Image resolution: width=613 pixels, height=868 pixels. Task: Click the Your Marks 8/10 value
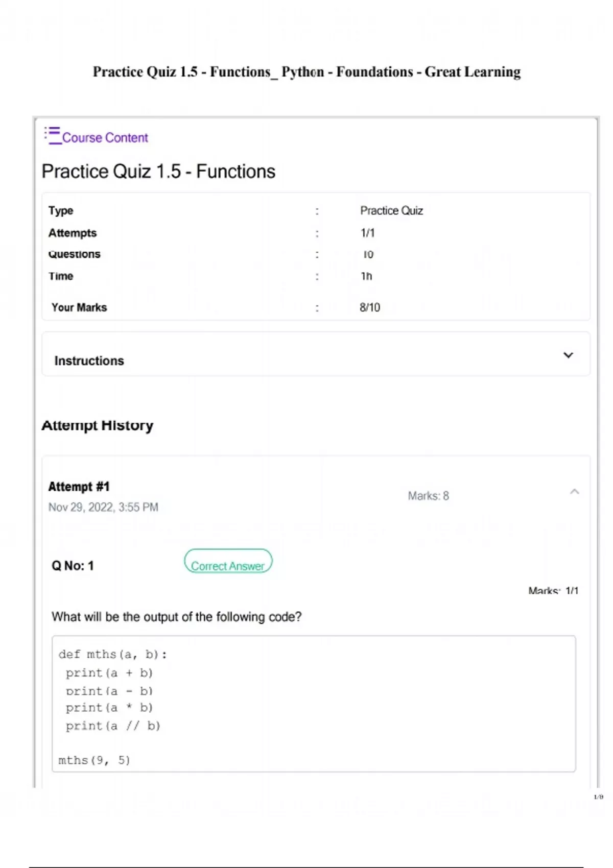point(370,307)
